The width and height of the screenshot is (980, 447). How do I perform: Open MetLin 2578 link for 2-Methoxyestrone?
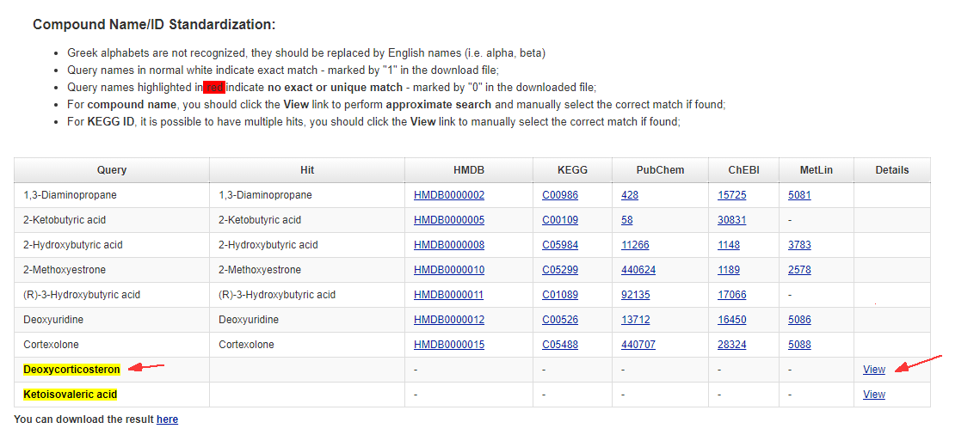point(798,270)
